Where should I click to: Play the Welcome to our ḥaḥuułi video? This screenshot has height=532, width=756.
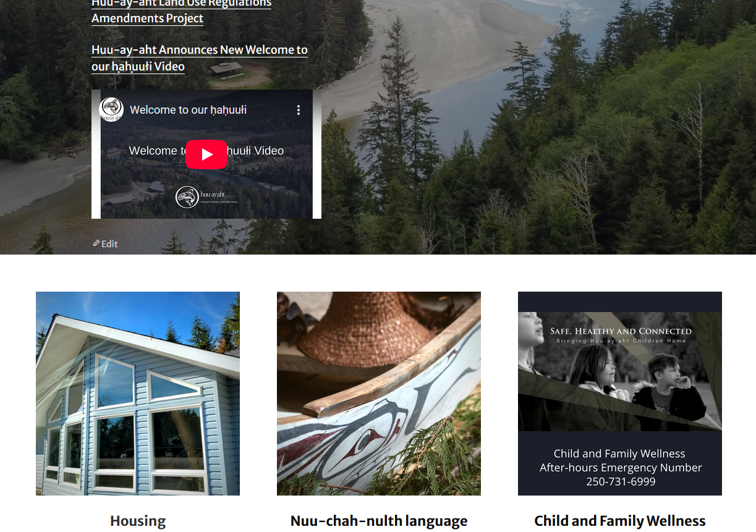click(x=206, y=154)
